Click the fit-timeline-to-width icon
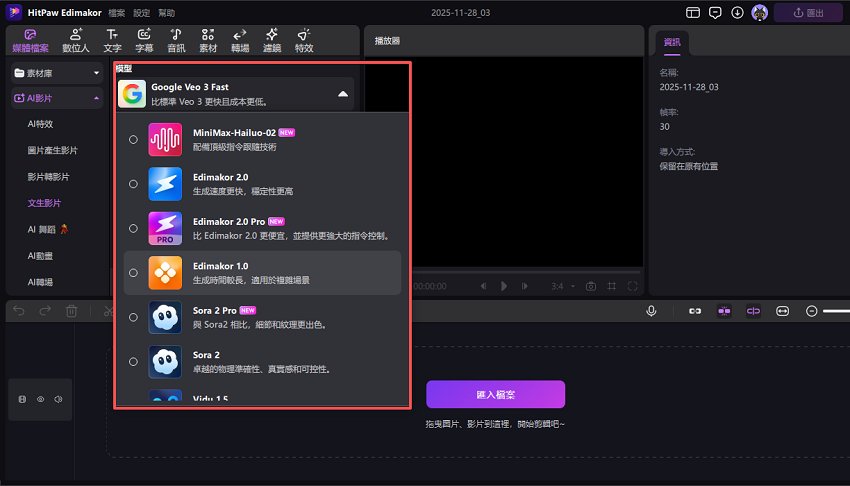 coord(782,311)
